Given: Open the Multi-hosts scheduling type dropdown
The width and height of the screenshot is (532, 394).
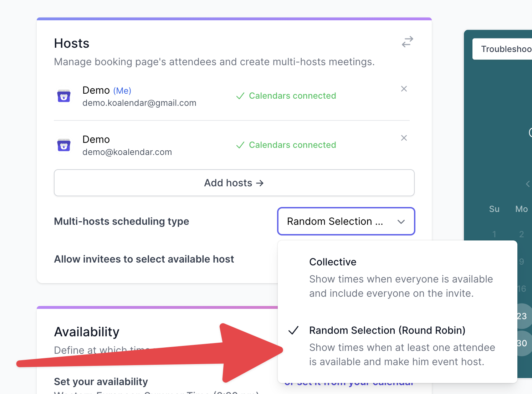Looking at the screenshot, I should (x=346, y=221).
